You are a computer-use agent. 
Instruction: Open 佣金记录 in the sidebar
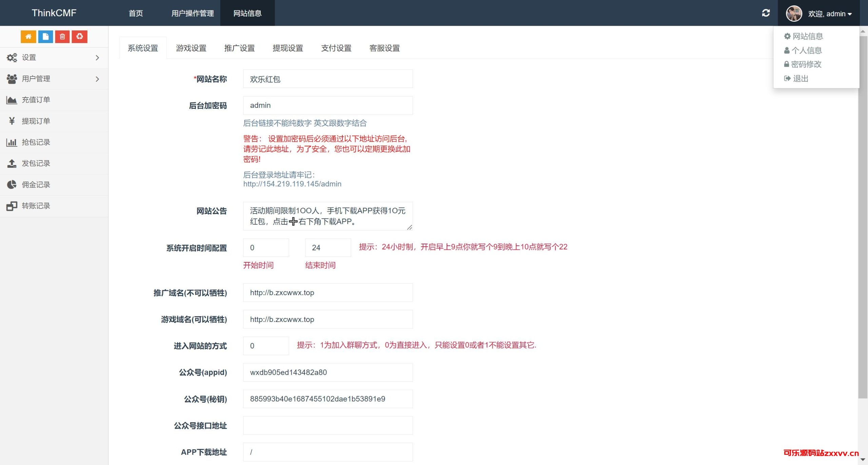[x=36, y=185]
